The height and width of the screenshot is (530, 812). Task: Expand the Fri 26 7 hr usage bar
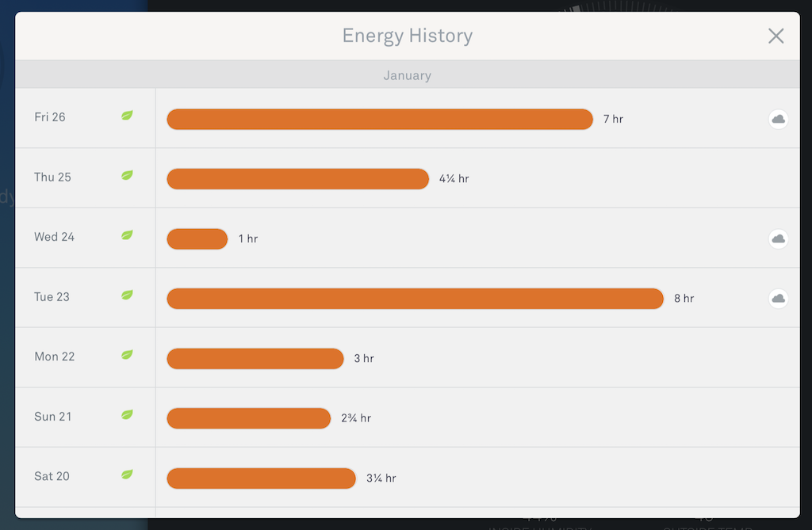pos(380,119)
